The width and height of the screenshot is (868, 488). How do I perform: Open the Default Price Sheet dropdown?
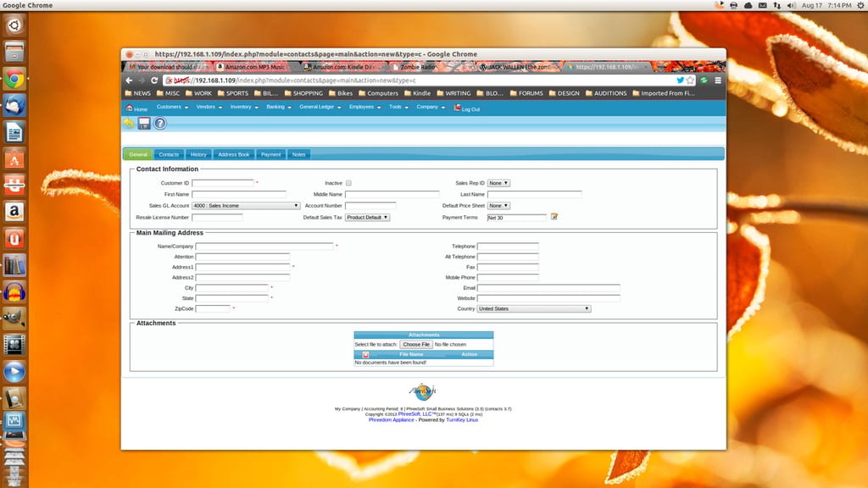(x=498, y=205)
